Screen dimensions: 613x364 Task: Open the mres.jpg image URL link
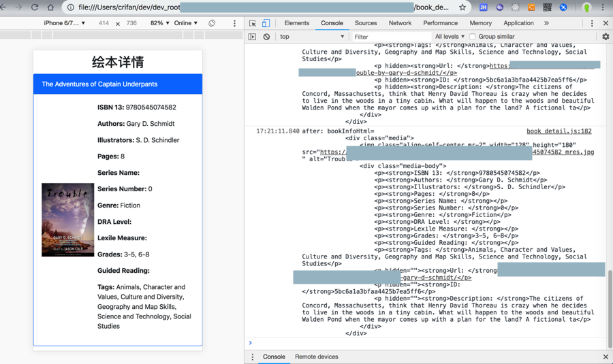563,152
